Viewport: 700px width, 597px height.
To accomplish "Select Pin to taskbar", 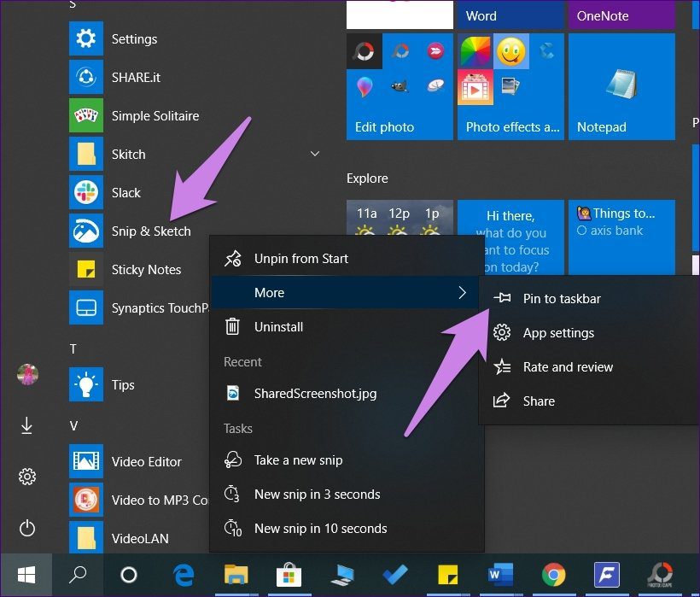I will click(x=589, y=298).
